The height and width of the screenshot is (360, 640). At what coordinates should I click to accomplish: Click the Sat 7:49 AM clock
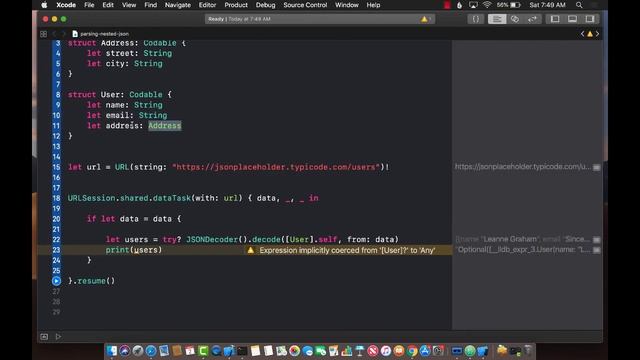[547, 5]
